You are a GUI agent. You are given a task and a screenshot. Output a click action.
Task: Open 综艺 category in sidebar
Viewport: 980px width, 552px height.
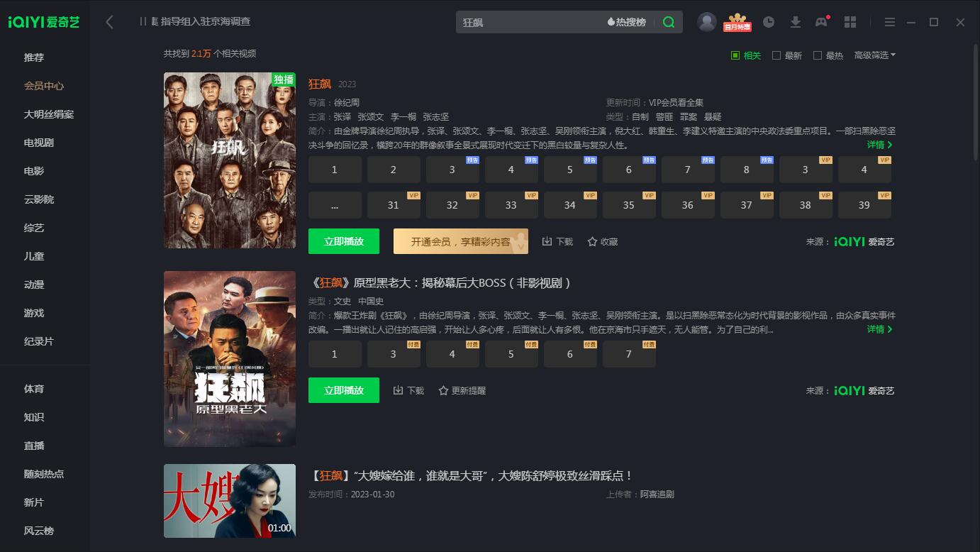34,228
